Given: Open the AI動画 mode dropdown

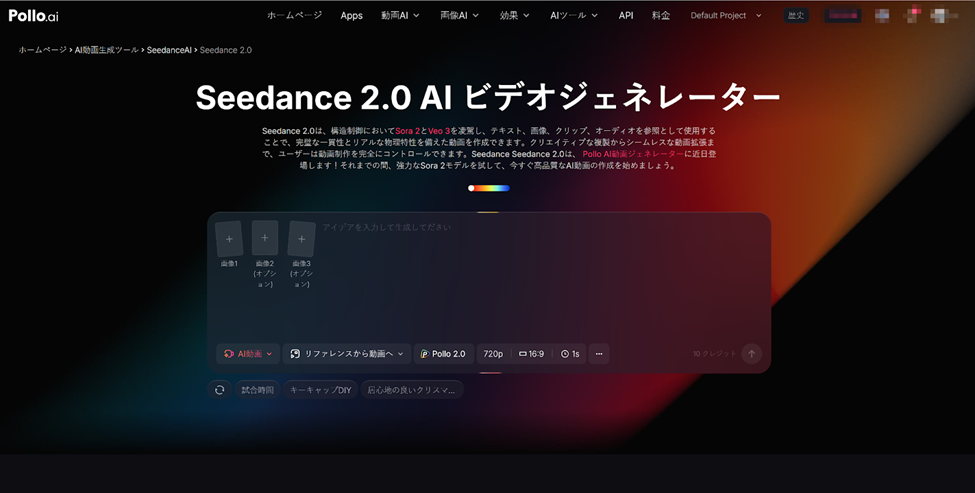Looking at the screenshot, I should click(247, 354).
